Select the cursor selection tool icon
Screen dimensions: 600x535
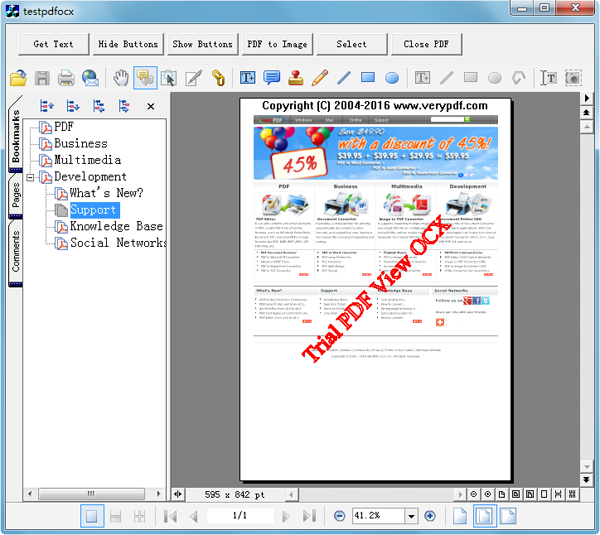click(169, 78)
